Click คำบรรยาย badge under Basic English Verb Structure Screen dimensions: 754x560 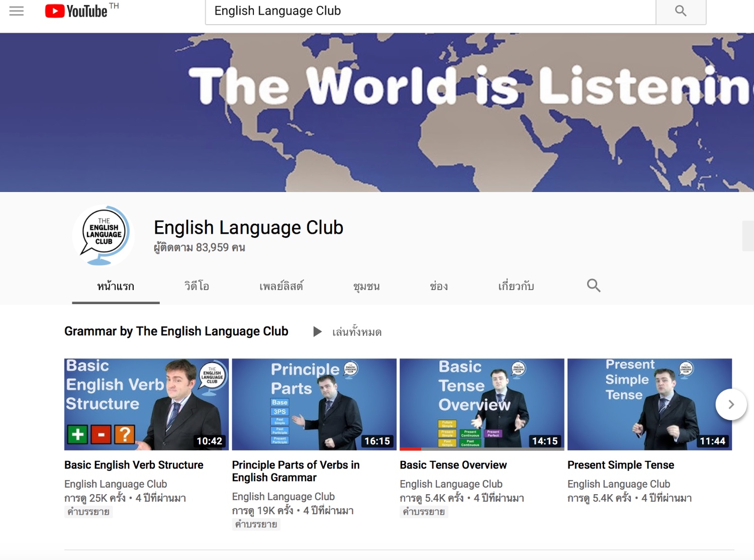click(88, 512)
